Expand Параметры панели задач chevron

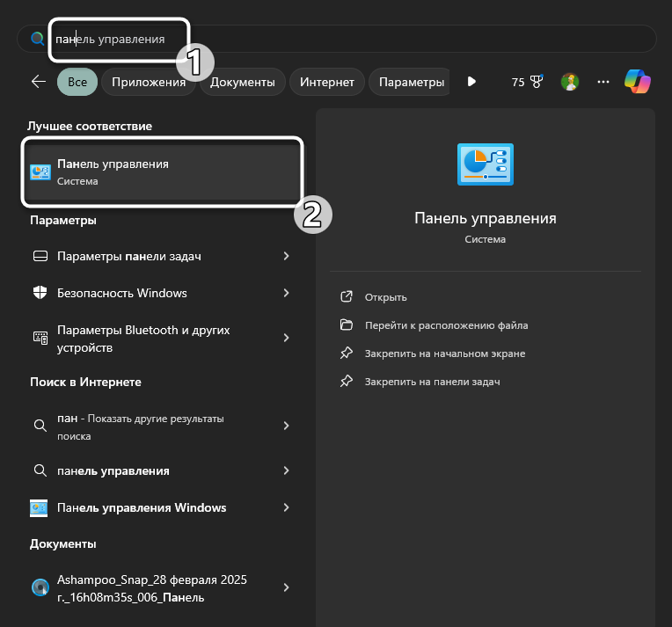tap(286, 256)
